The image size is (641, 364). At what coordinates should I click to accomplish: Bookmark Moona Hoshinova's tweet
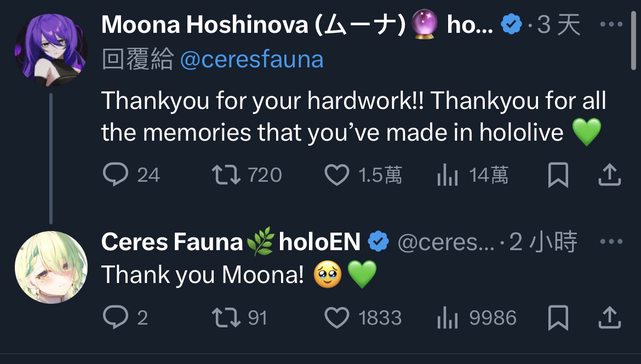click(x=558, y=175)
